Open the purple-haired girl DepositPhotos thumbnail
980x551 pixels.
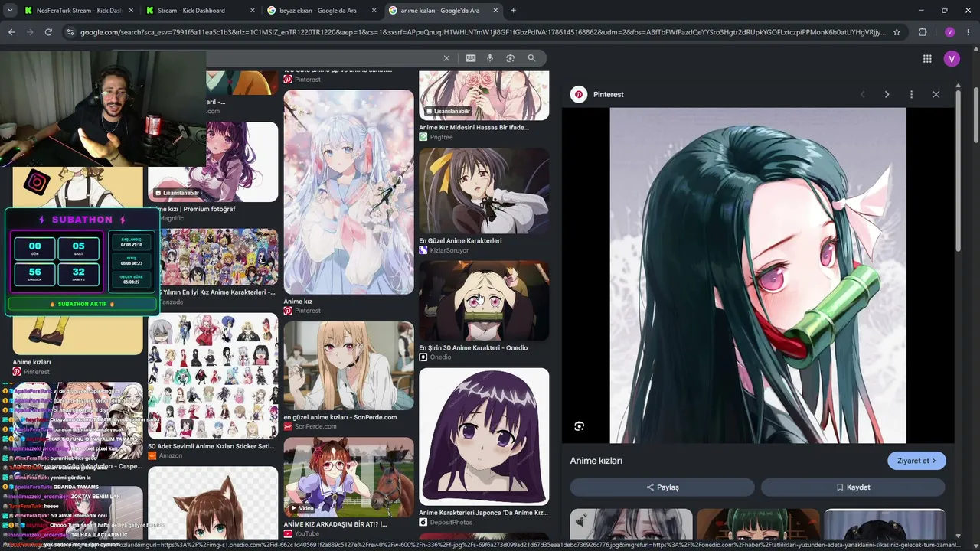tap(484, 436)
